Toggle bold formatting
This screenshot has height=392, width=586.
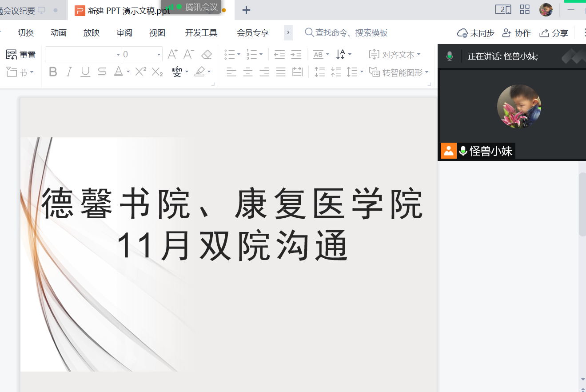53,72
